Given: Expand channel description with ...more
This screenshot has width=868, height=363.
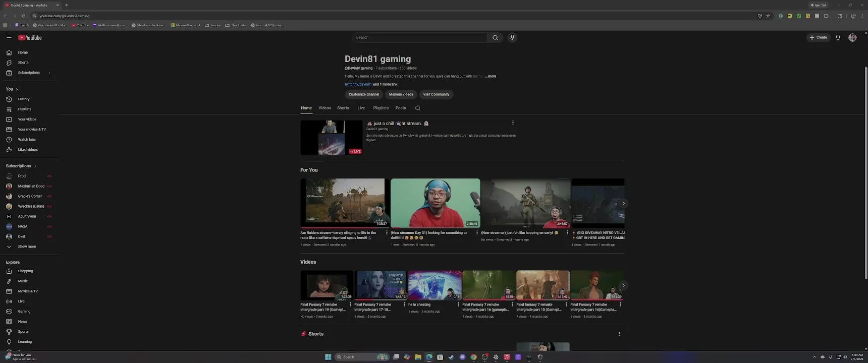Looking at the screenshot, I should (491, 76).
